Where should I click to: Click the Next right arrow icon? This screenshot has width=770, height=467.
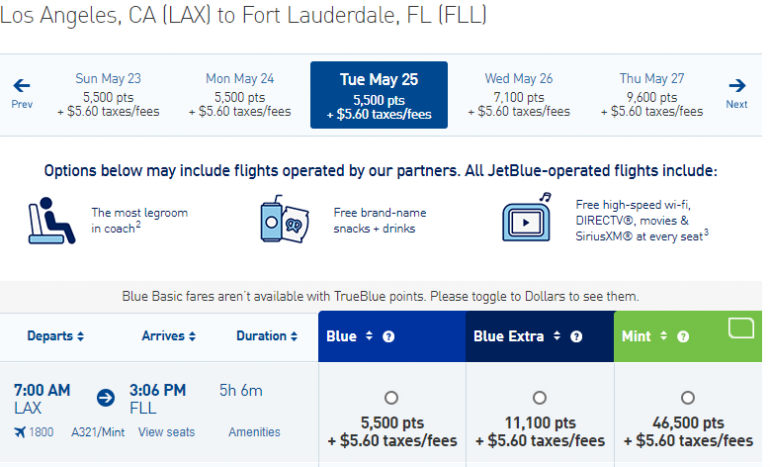point(737,87)
